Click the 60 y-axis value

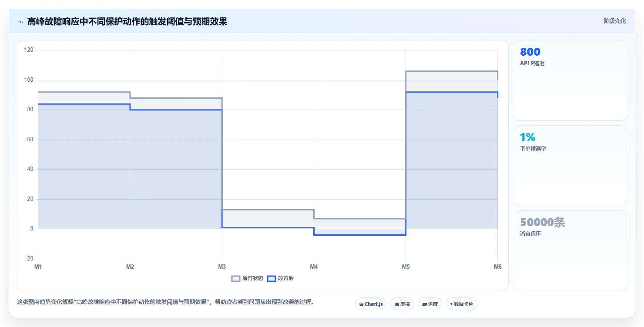pos(30,140)
